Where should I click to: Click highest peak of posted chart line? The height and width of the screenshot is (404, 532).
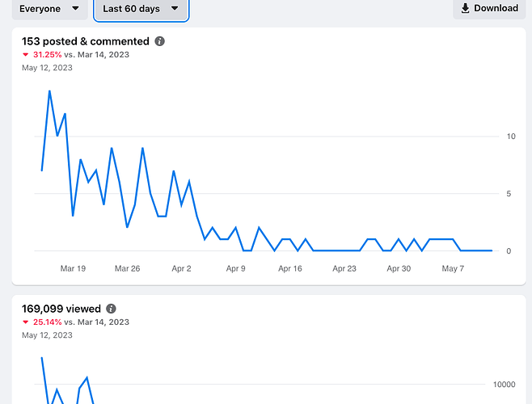[x=49, y=90]
